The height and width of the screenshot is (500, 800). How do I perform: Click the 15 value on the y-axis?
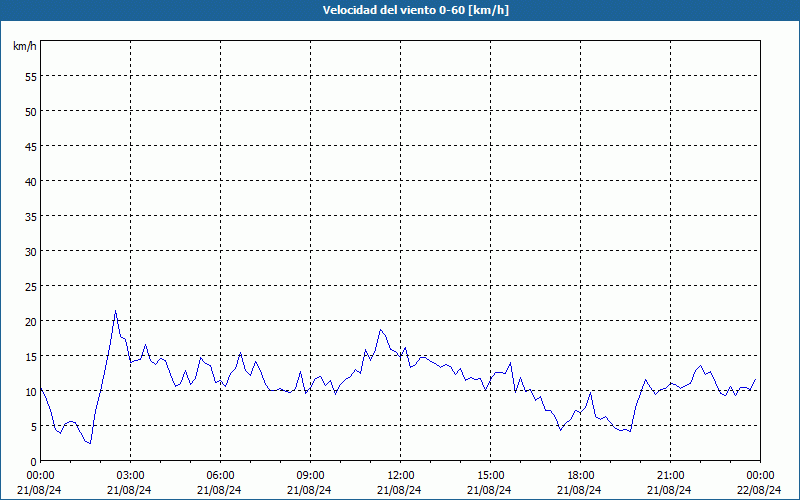[x=31, y=357]
